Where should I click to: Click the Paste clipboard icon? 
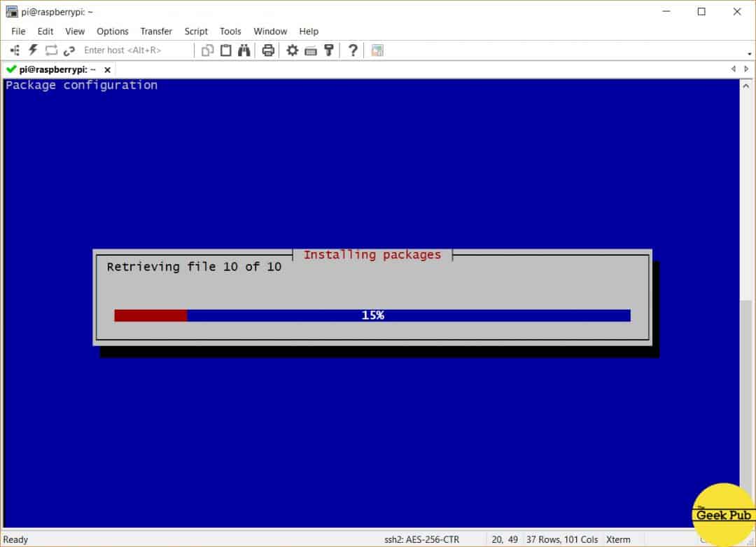(226, 50)
